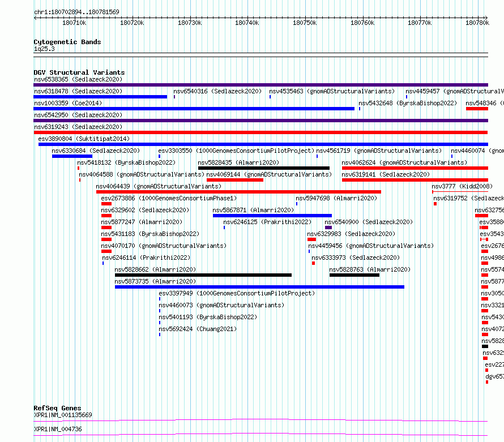Viewport: 504px width, 442px height.
Task: Open nsv4070170 (gnomADStructuralVariants) label
Action: pos(164,246)
